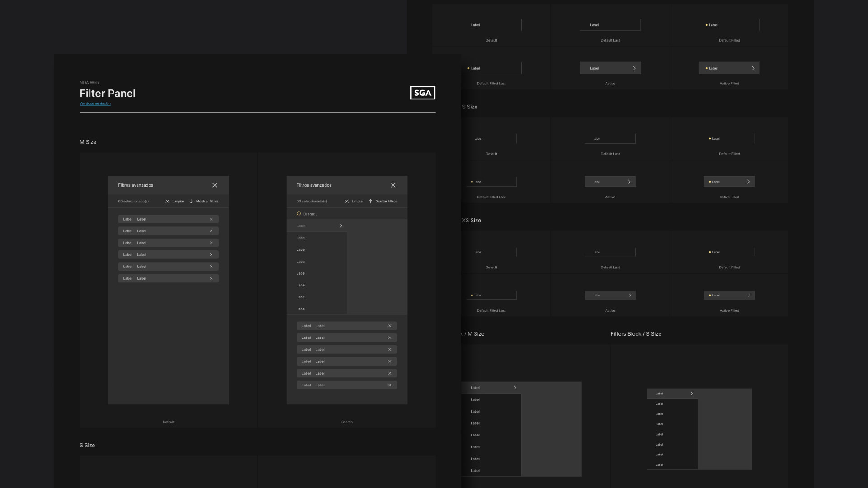This screenshot has width=868, height=488.
Task: Close the Default Filtros avanzados panel
Action: pyautogui.click(x=215, y=185)
